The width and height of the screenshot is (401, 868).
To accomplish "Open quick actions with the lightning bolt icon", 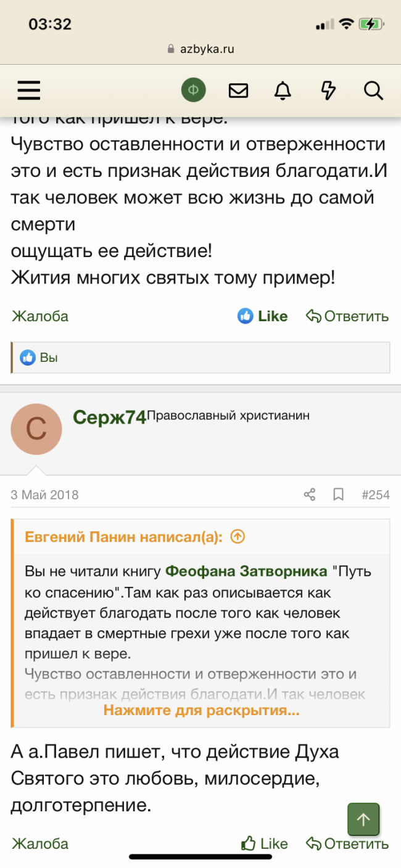I will tap(328, 90).
